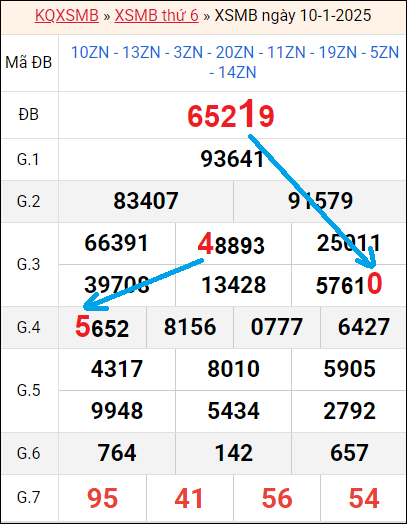
Task: Click G.4 number 8156
Action: 190,327
